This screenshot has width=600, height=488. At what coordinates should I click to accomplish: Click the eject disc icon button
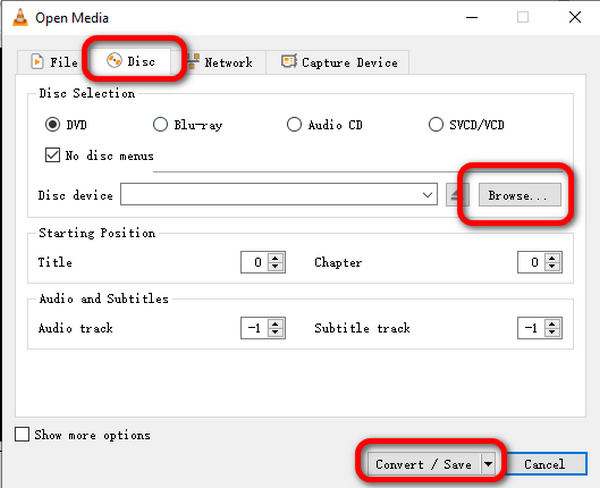457,195
